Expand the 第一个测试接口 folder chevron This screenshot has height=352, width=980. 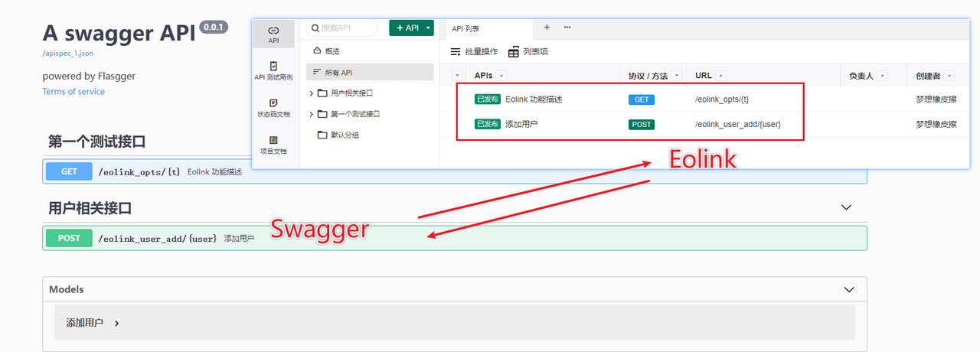(x=311, y=114)
